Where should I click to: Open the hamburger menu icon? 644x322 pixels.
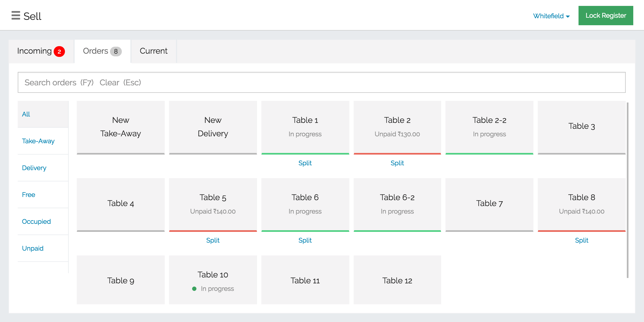point(16,16)
